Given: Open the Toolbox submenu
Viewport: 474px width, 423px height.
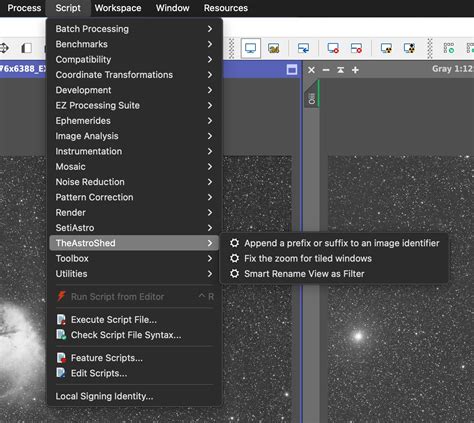Looking at the screenshot, I should click(x=134, y=259).
